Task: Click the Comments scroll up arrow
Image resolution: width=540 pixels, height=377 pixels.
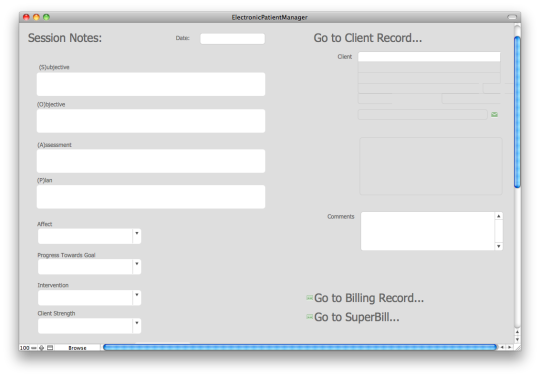Action: [499, 216]
